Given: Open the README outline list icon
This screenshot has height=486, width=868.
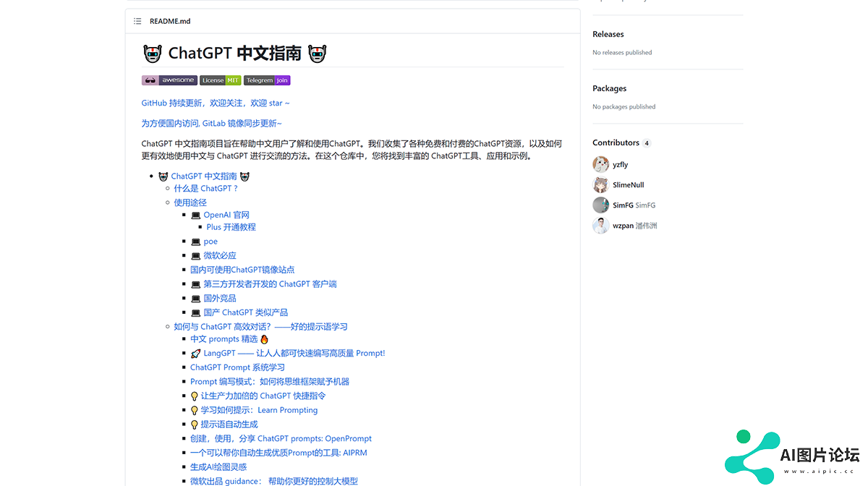Looking at the screenshot, I should pyautogui.click(x=137, y=21).
